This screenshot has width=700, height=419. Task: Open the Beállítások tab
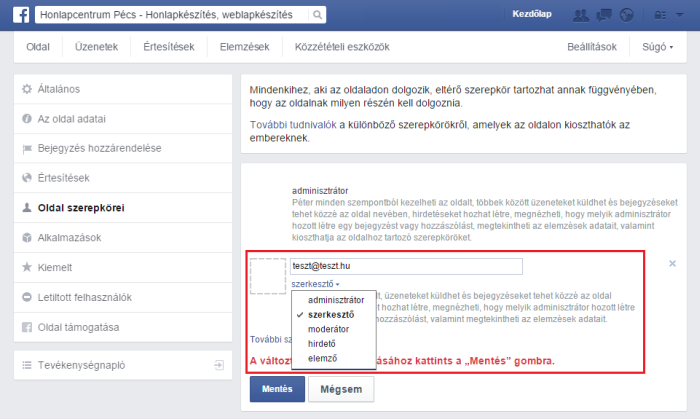click(x=592, y=47)
